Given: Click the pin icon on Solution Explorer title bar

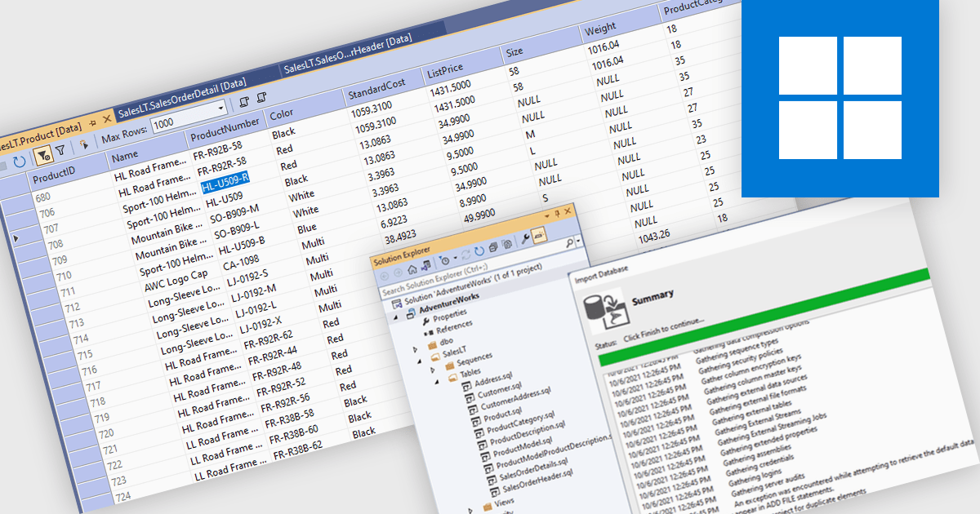Looking at the screenshot, I should point(558,214).
